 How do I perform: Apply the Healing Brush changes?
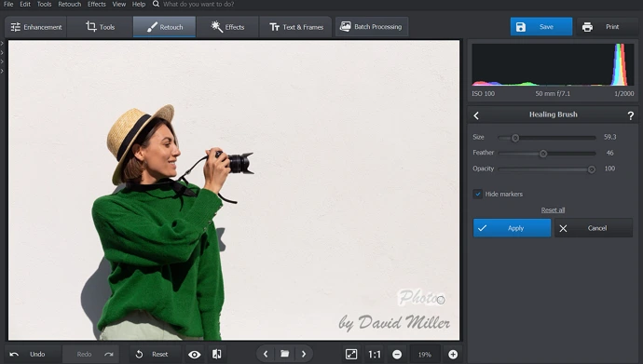(x=512, y=228)
